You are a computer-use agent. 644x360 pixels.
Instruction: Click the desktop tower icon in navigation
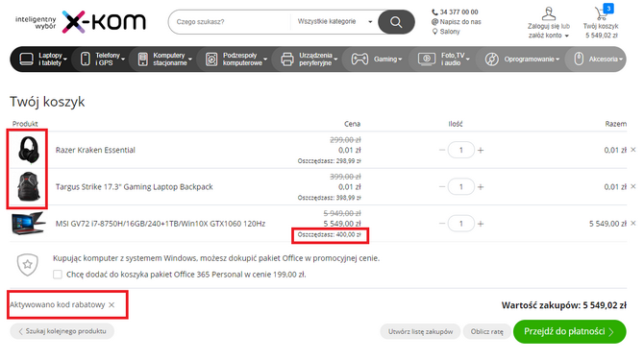tap(142, 60)
